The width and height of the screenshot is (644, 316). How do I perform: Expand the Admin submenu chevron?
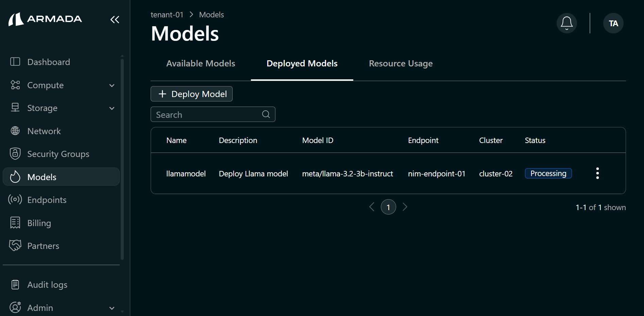[x=112, y=308]
